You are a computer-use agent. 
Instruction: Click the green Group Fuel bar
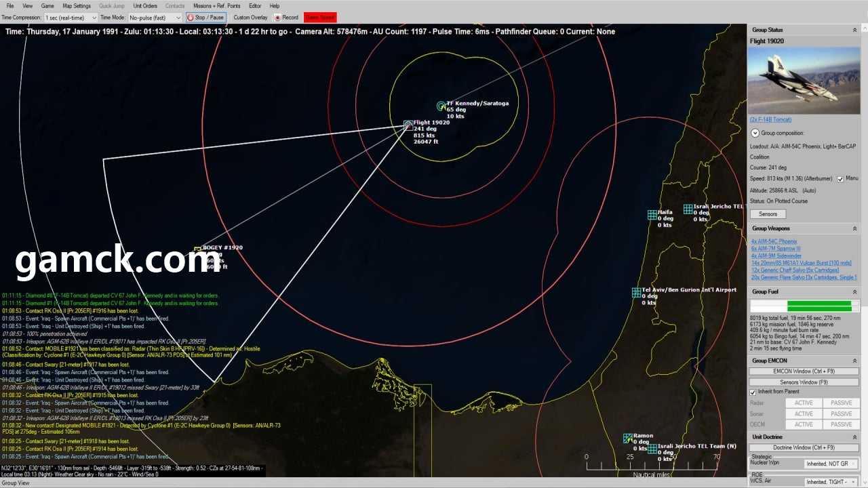coord(819,306)
